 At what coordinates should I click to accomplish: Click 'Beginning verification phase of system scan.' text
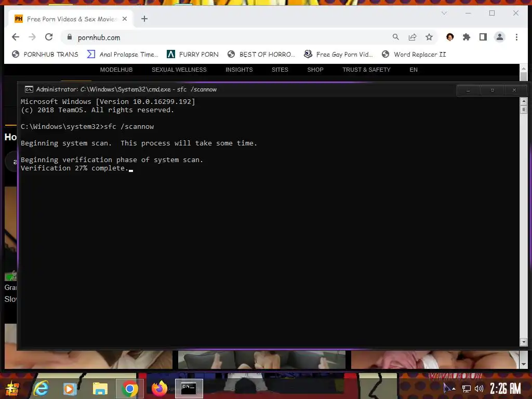(x=112, y=160)
